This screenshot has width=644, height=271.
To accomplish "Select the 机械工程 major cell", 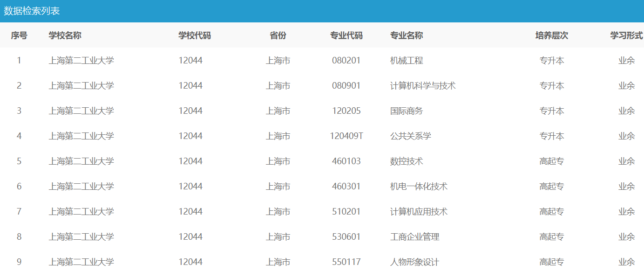I will (407, 60).
